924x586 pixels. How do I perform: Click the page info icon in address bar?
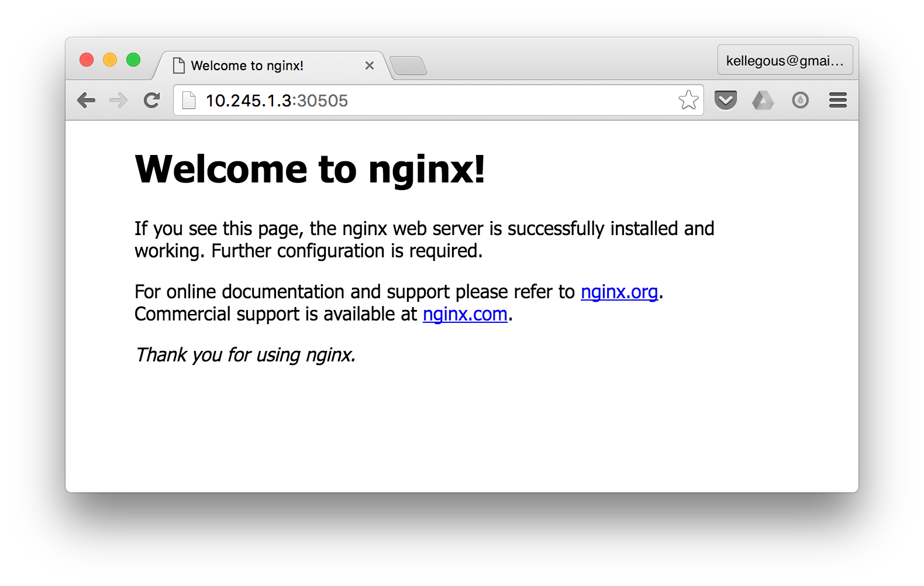click(189, 101)
